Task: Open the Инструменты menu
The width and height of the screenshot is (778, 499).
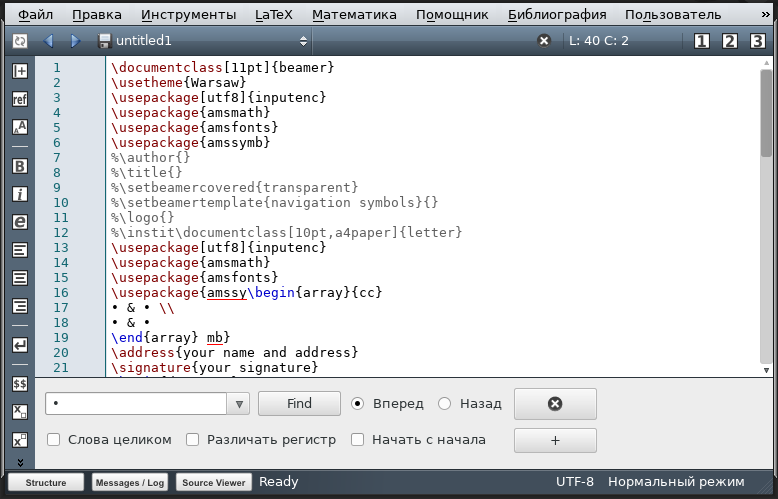Action: [189, 15]
